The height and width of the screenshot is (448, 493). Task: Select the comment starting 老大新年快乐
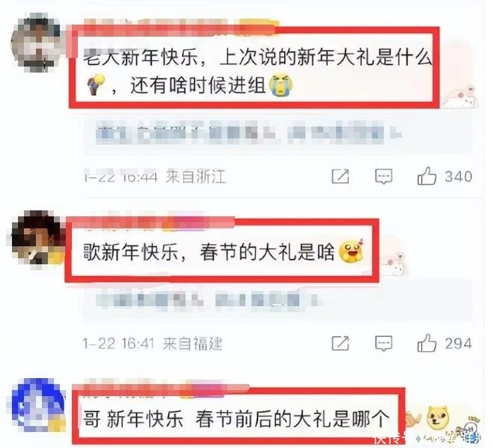257,72
